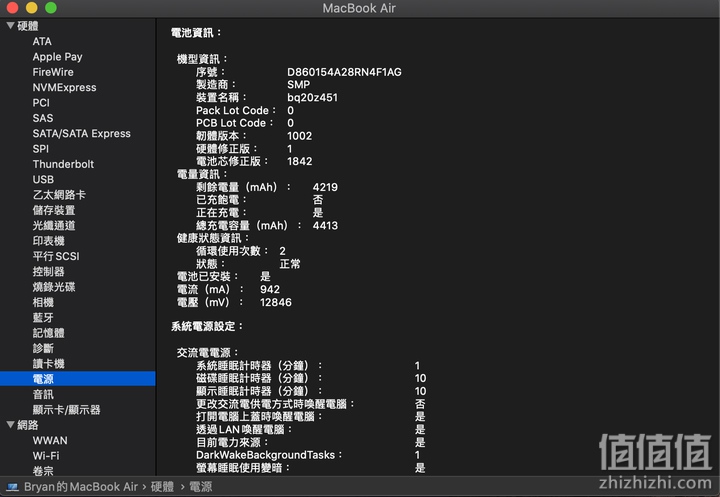The height and width of the screenshot is (497, 720).
Task: Select WWAN under 網路
Action: tap(50, 441)
